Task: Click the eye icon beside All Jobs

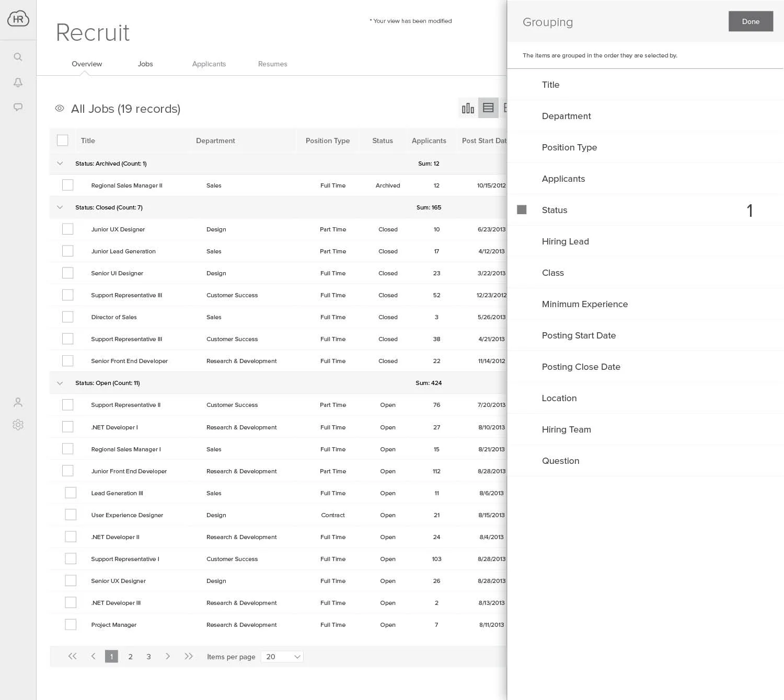Action: click(60, 108)
